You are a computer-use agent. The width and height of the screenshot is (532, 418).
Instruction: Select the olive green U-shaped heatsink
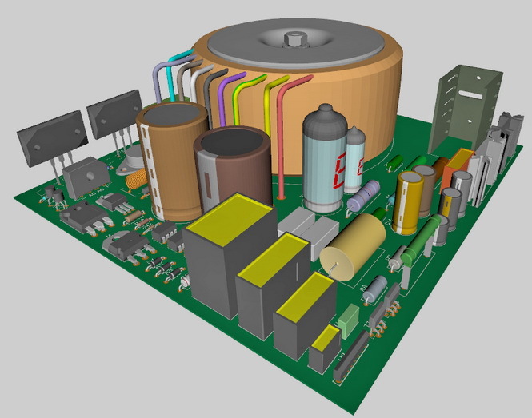(465, 110)
